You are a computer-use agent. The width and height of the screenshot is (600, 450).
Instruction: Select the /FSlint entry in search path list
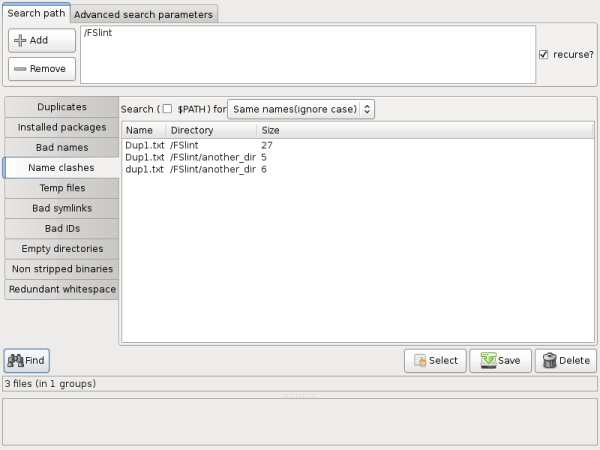tap(98, 35)
